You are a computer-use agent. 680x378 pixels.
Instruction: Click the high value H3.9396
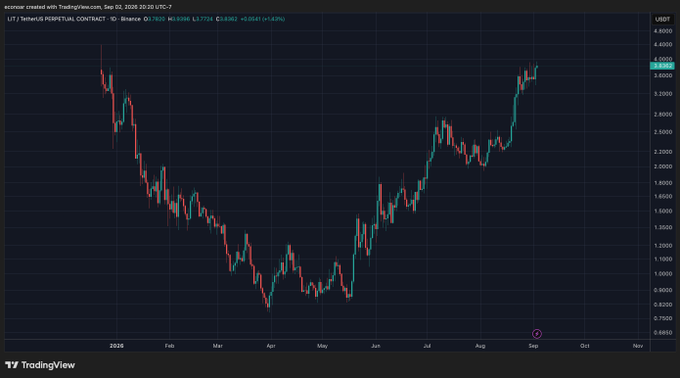179,19
